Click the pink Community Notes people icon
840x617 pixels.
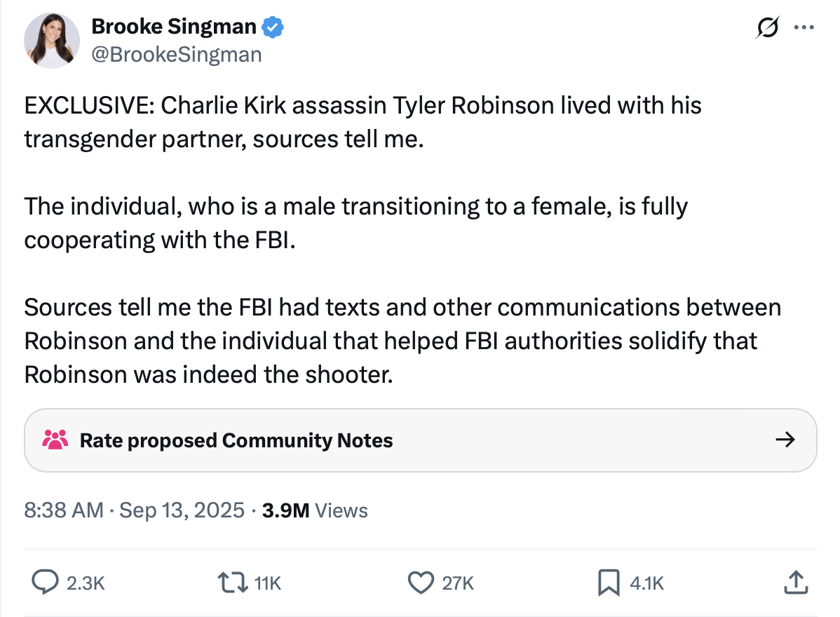click(55, 440)
